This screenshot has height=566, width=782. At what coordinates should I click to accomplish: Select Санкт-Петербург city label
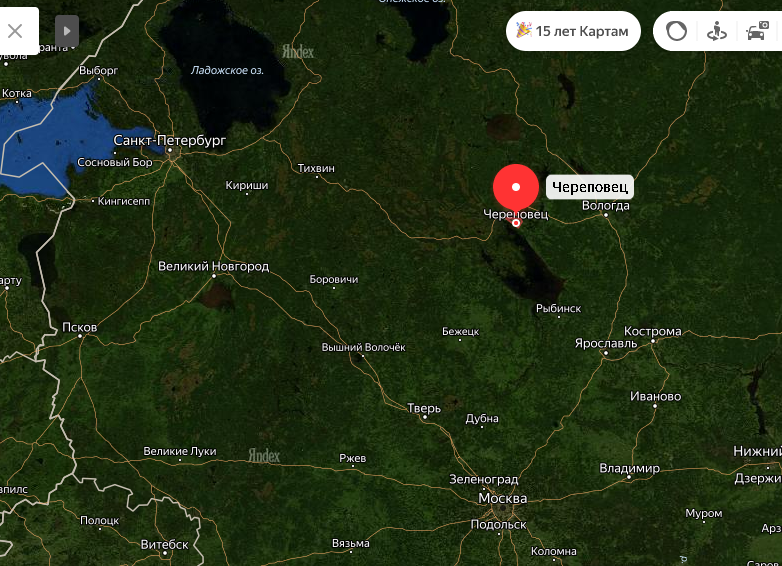pos(170,141)
